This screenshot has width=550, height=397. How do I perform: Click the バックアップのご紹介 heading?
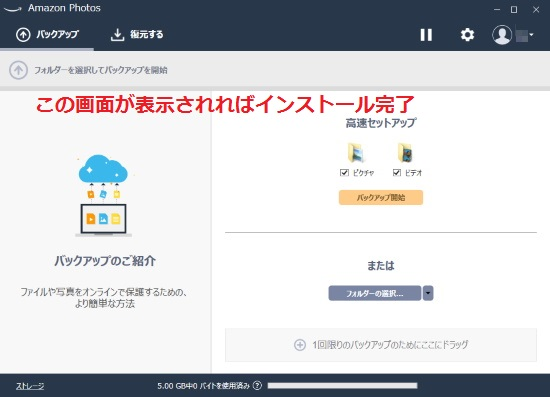(105, 261)
